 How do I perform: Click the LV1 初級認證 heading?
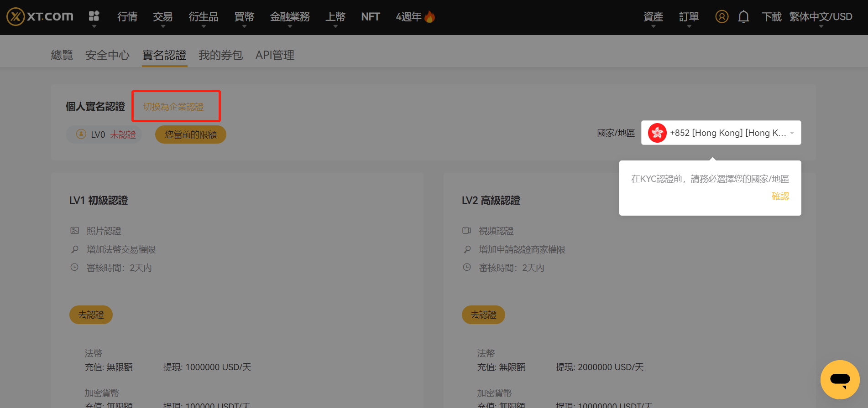pyautogui.click(x=99, y=201)
